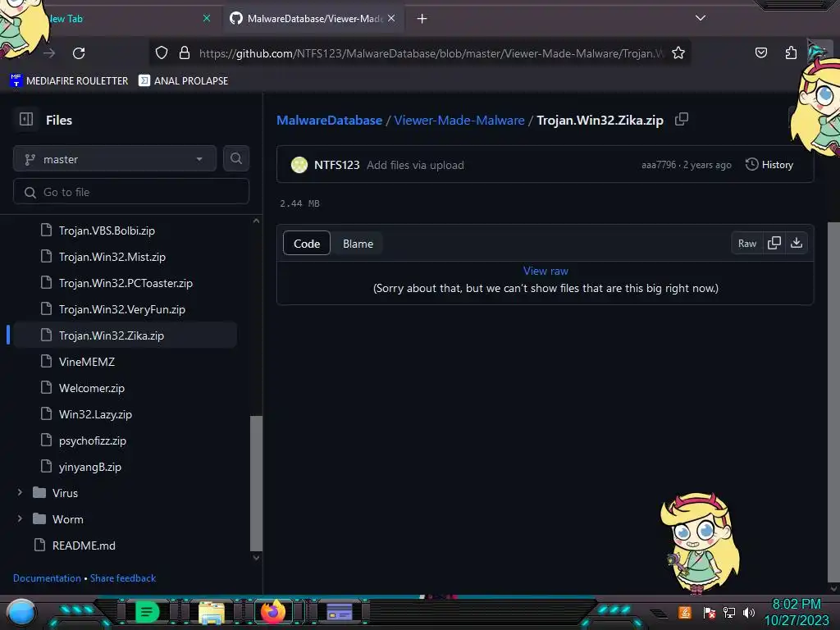
Task: Download raw file icon
Action: 797,243
